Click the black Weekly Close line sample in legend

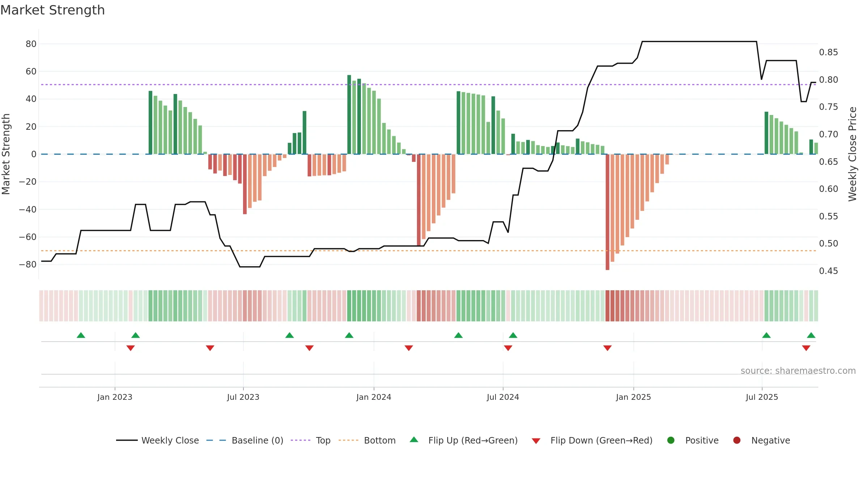click(127, 440)
